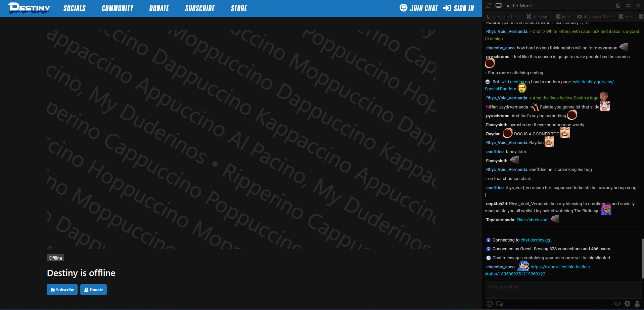Focus the Write something chat input
This screenshot has width=644, height=310.
click(563, 290)
